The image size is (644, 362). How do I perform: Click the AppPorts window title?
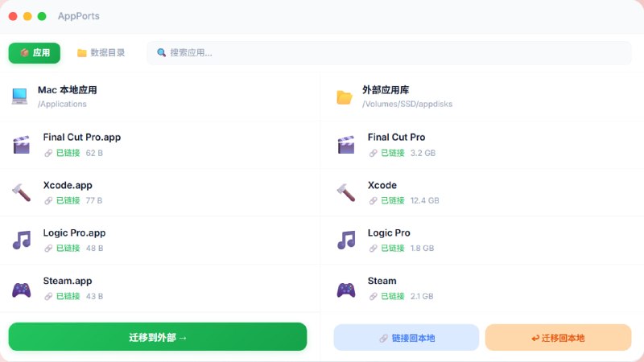click(x=78, y=16)
